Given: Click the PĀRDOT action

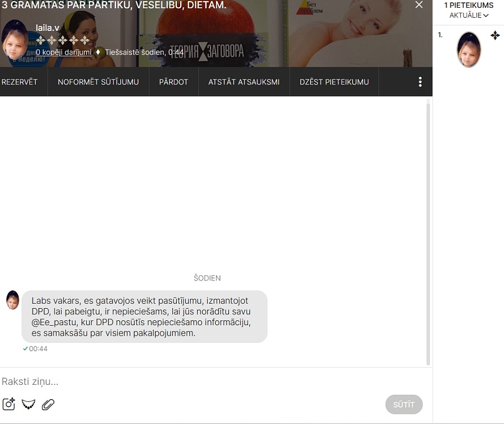Looking at the screenshot, I should [174, 82].
